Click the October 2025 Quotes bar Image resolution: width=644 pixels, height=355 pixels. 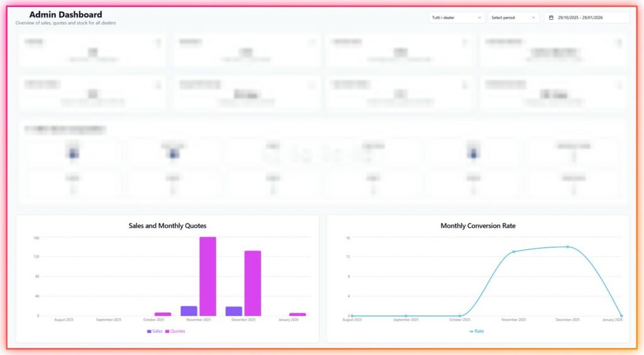click(x=163, y=314)
